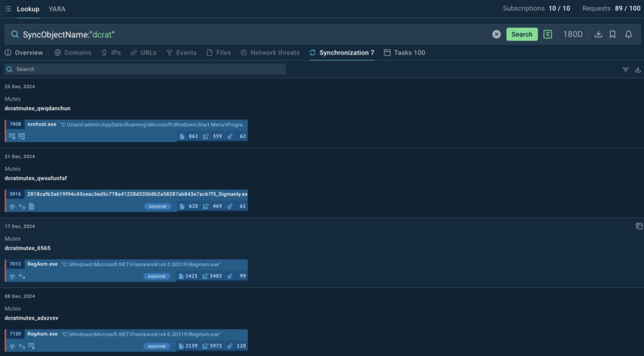Export the synchronization list via download icon
644x356 pixels.
(638, 70)
